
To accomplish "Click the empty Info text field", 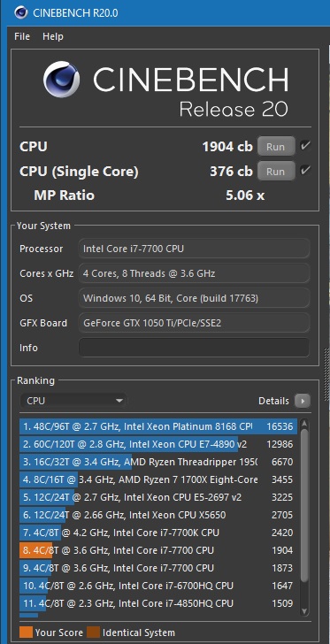I will click(x=194, y=348).
